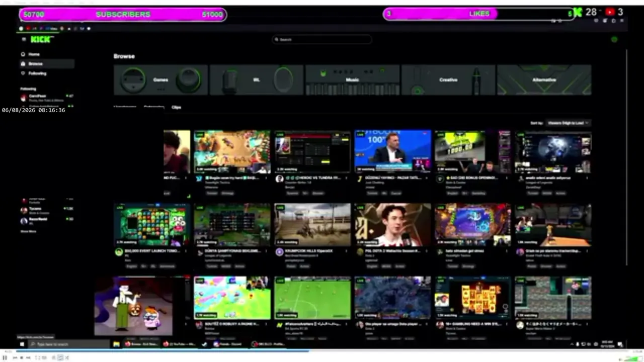Switch to the Livestreams tab
644x362 pixels.
(x=125, y=107)
